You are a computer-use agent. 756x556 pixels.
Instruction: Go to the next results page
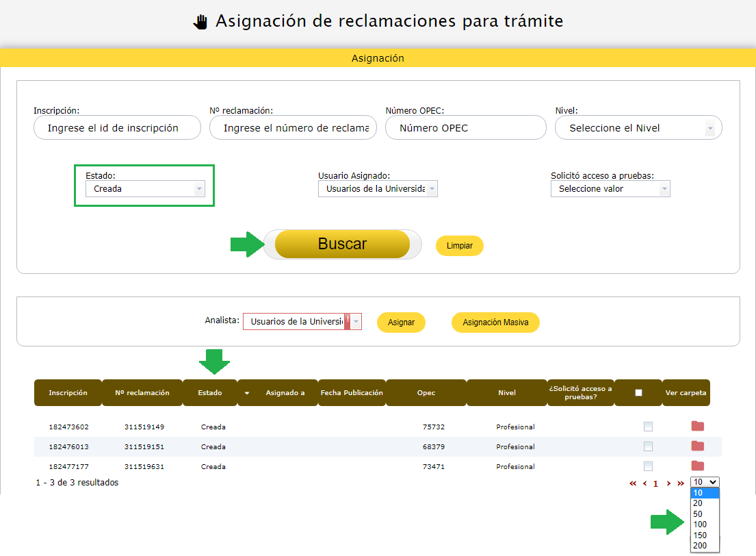(668, 483)
